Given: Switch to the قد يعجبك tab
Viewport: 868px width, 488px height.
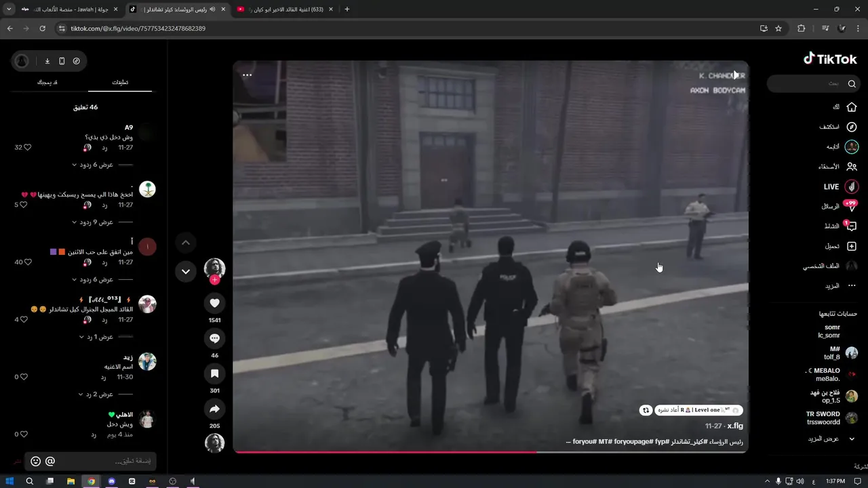Looking at the screenshot, I should 47,82.
